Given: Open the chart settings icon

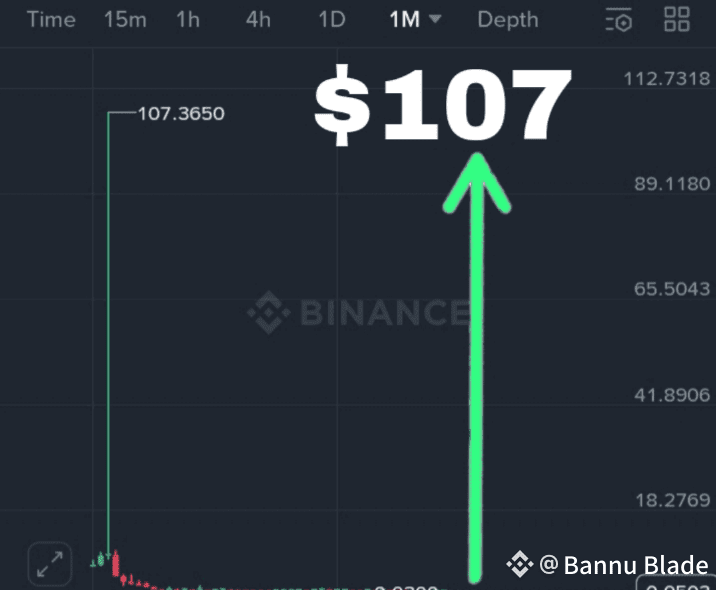Looking at the screenshot, I should tap(619, 19).
